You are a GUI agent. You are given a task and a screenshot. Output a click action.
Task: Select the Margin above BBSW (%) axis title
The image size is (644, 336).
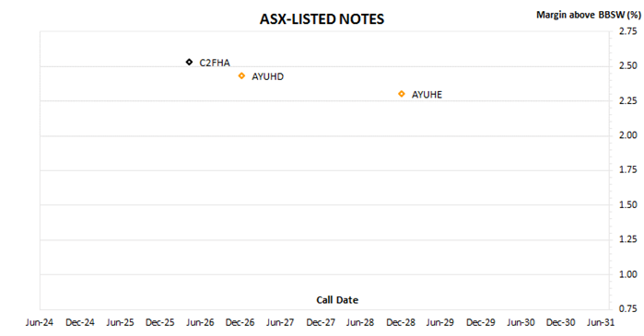[589, 15]
